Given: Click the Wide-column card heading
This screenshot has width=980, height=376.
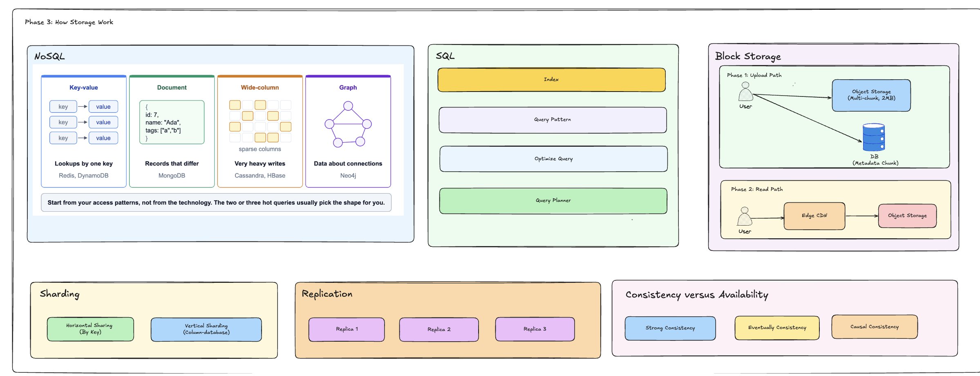Looking at the screenshot, I should 260,87.
